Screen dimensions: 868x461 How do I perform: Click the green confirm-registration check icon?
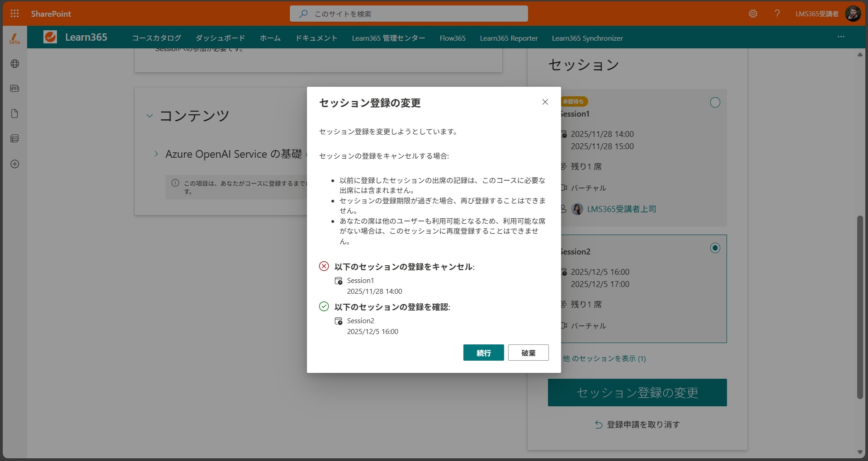click(324, 306)
